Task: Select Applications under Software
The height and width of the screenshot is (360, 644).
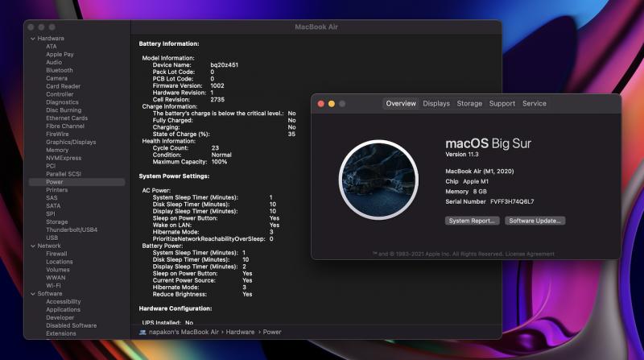Action: pyautogui.click(x=63, y=309)
